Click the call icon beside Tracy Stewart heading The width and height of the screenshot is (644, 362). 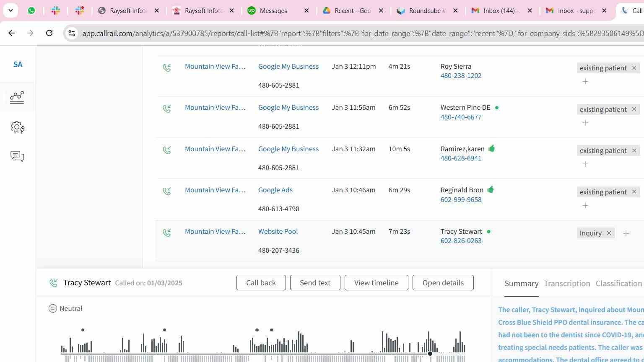(53, 283)
